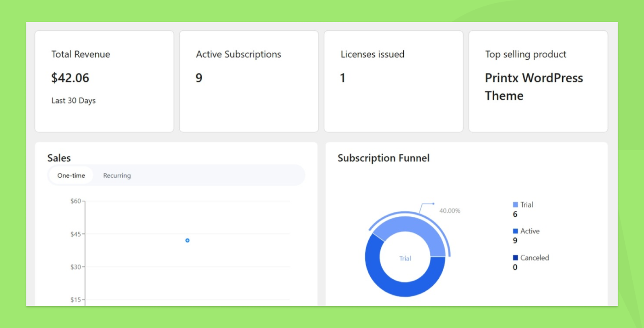Click the Trial label inside the donut
Screen dimensions: 644x328
tap(405, 259)
